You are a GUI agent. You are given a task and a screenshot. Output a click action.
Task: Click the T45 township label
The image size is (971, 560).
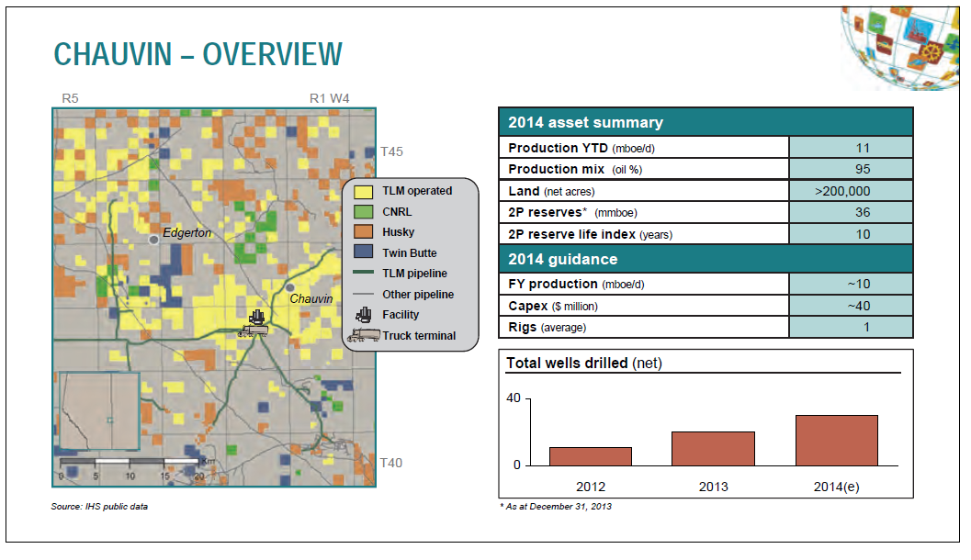[x=391, y=151]
